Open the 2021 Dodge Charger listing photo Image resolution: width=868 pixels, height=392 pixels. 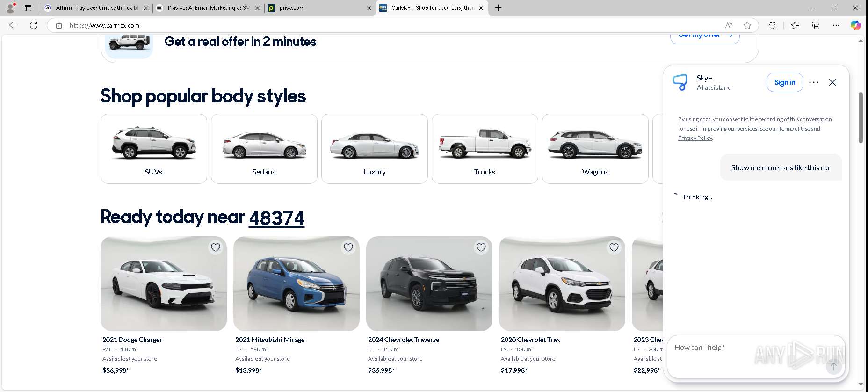[164, 284]
